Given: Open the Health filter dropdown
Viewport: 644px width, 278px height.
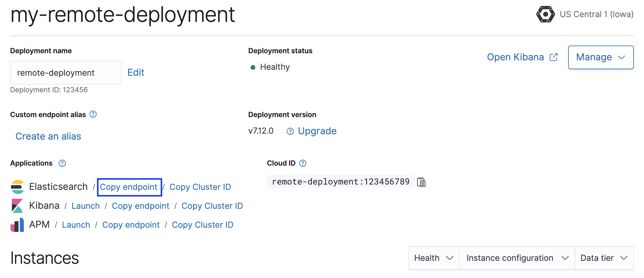Looking at the screenshot, I should click(433, 258).
